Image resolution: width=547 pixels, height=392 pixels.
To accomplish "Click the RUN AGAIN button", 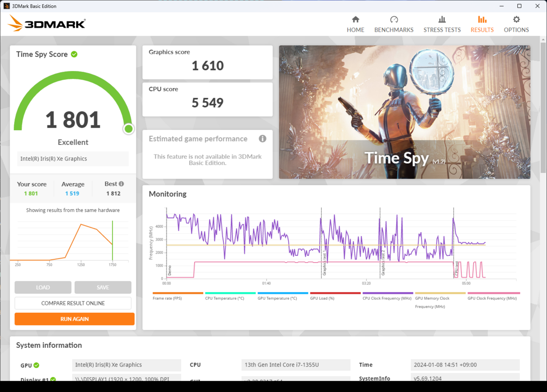I will (75, 319).
